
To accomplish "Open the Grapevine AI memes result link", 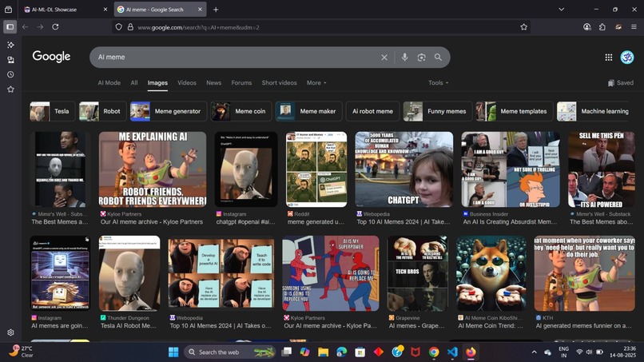I will [416, 326].
